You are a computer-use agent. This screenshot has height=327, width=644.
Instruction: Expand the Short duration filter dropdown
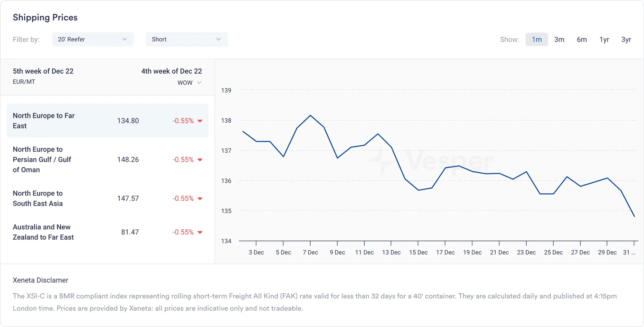(x=186, y=39)
